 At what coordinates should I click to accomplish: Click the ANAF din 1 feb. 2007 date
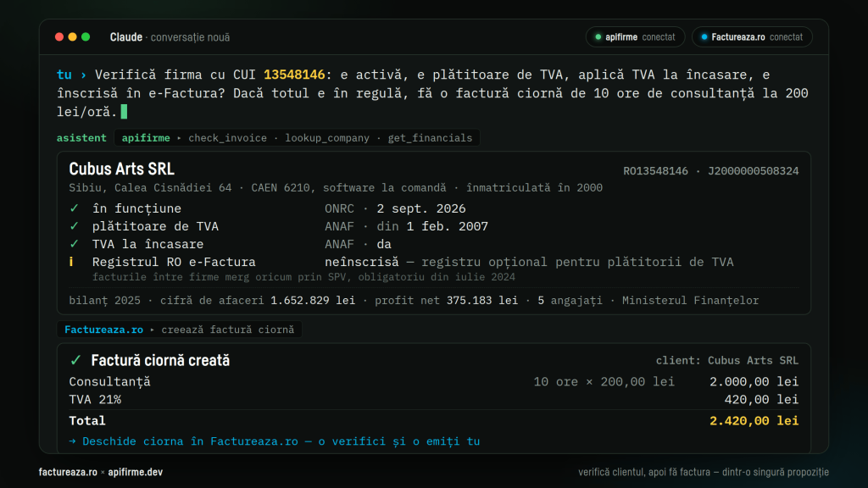click(406, 226)
